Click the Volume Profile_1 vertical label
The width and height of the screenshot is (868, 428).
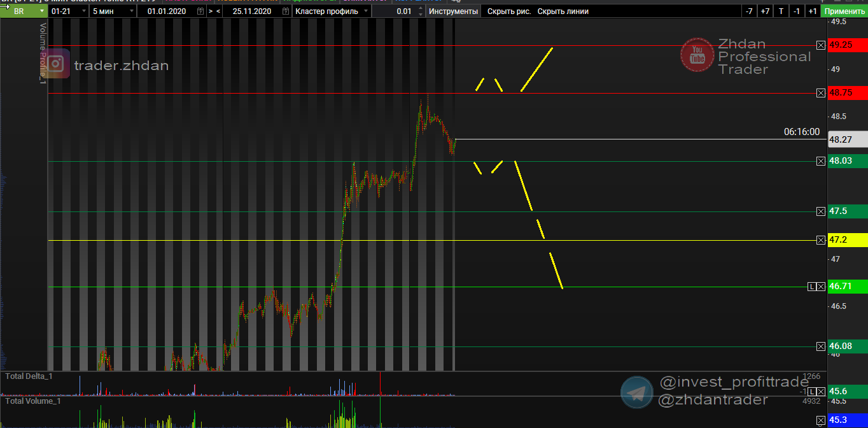pos(43,53)
